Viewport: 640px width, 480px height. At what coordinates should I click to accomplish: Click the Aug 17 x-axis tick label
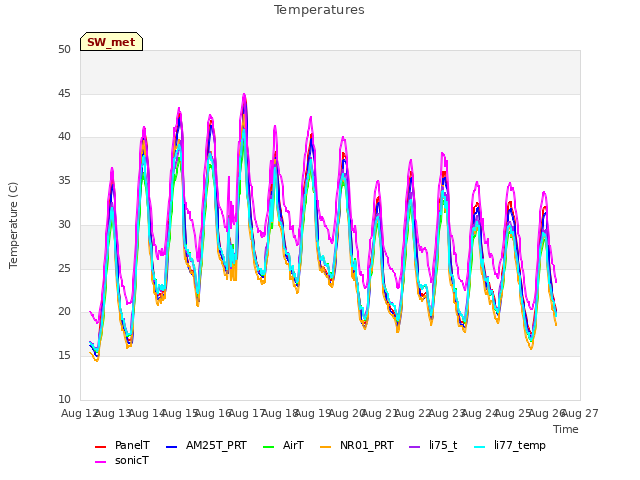point(246,413)
